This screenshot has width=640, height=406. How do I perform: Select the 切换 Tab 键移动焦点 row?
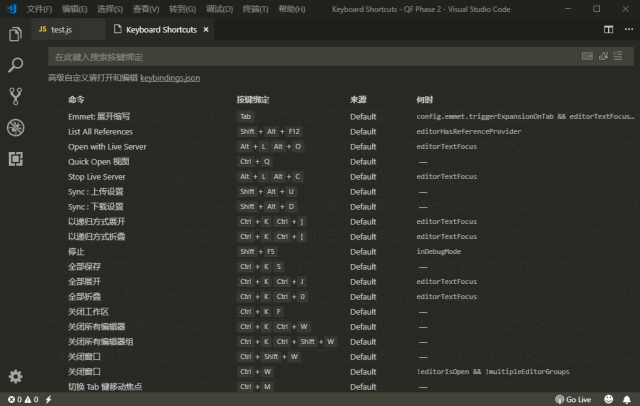click(342, 387)
